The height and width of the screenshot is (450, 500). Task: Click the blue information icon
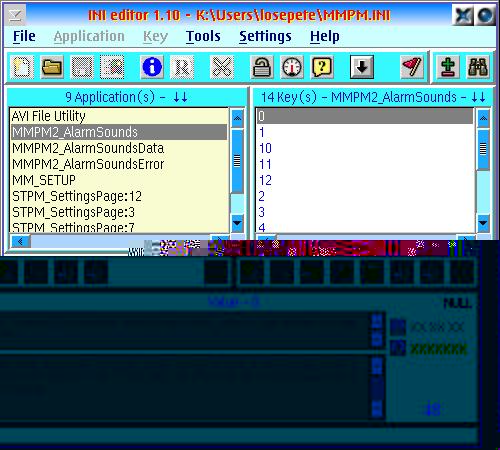152,67
